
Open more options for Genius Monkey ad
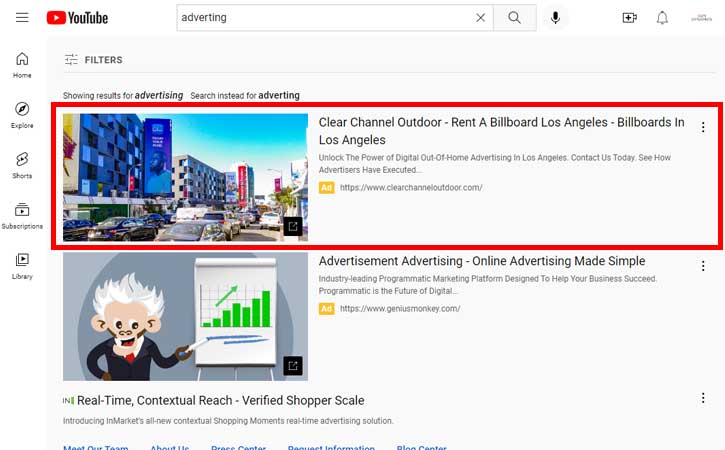703,266
